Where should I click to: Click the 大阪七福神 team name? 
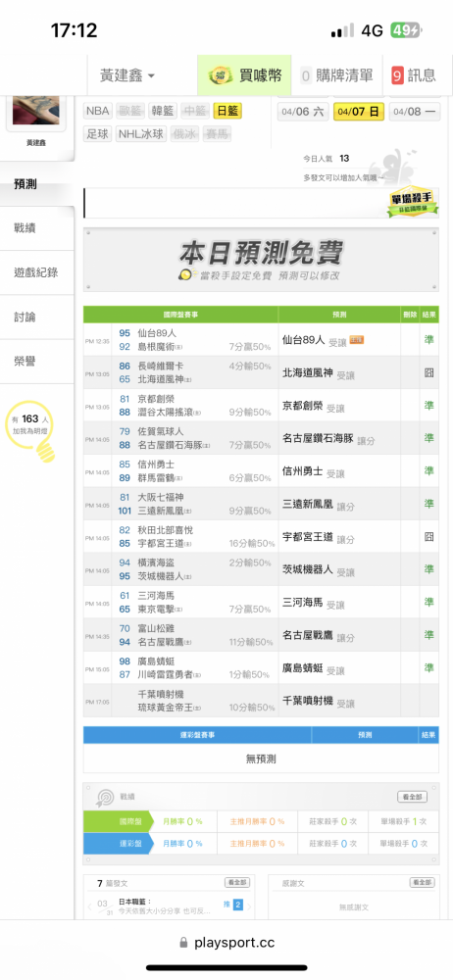161,497
